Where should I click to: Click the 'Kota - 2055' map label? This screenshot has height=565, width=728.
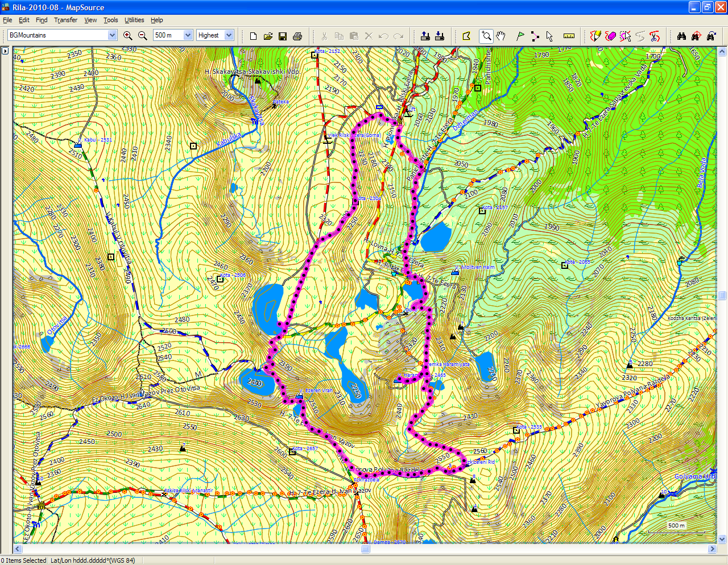point(577,262)
